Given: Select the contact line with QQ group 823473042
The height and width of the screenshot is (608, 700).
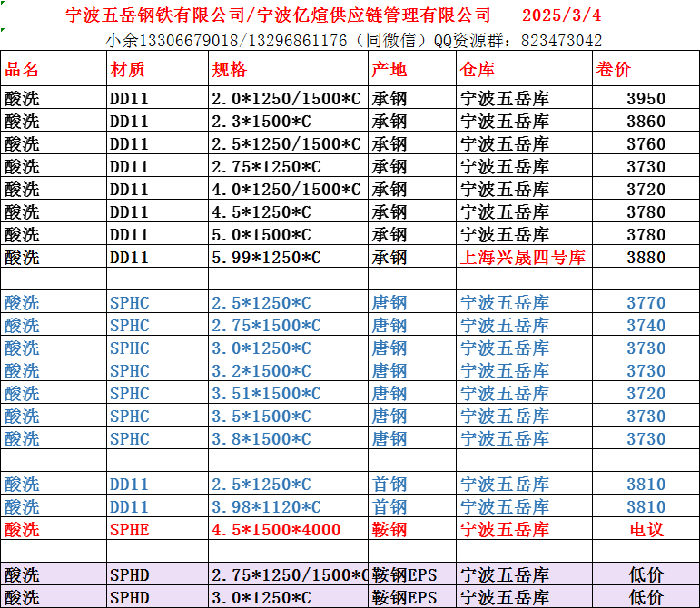Looking at the screenshot, I should pyautogui.click(x=353, y=41).
